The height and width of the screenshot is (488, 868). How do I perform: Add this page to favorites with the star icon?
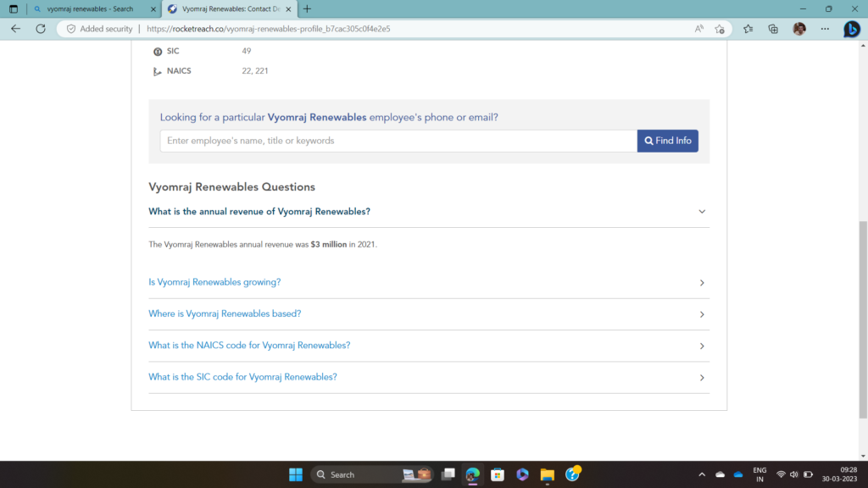(x=720, y=29)
